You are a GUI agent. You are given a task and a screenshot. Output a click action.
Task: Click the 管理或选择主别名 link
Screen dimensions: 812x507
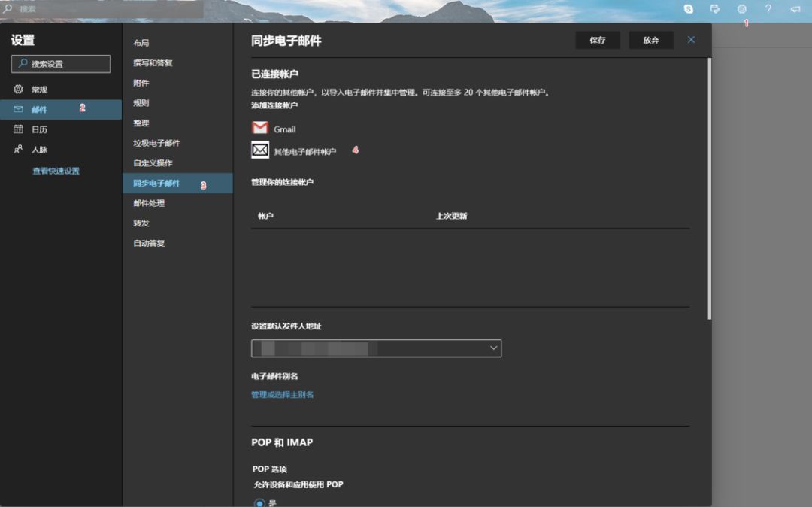coord(282,395)
